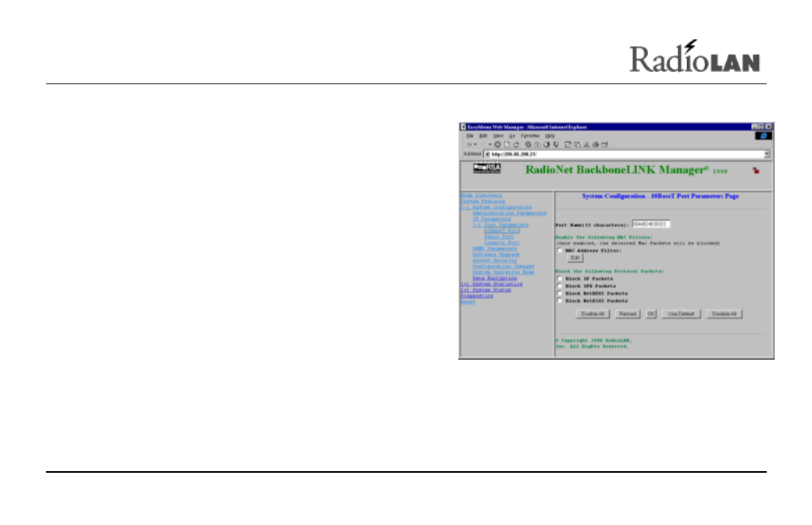
Task: Click the Edit button under MAC Address Filter
Action: 575,257
